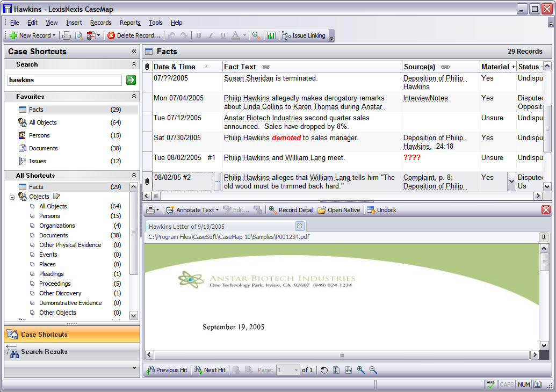Click the spell check status bar icon
The width and height of the screenshot is (556, 392).
(490, 384)
